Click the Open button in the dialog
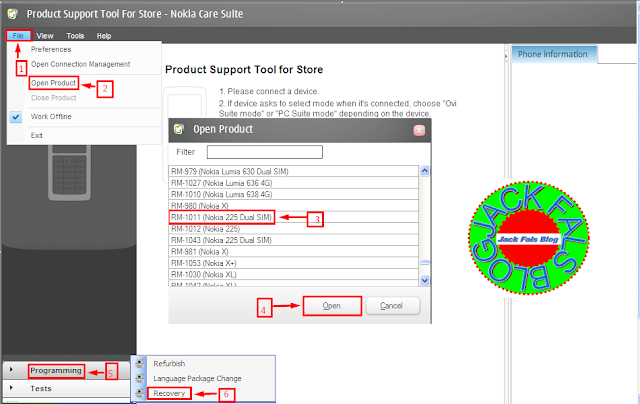The width and height of the screenshot is (640, 404). pyautogui.click(x=332, y=306)
